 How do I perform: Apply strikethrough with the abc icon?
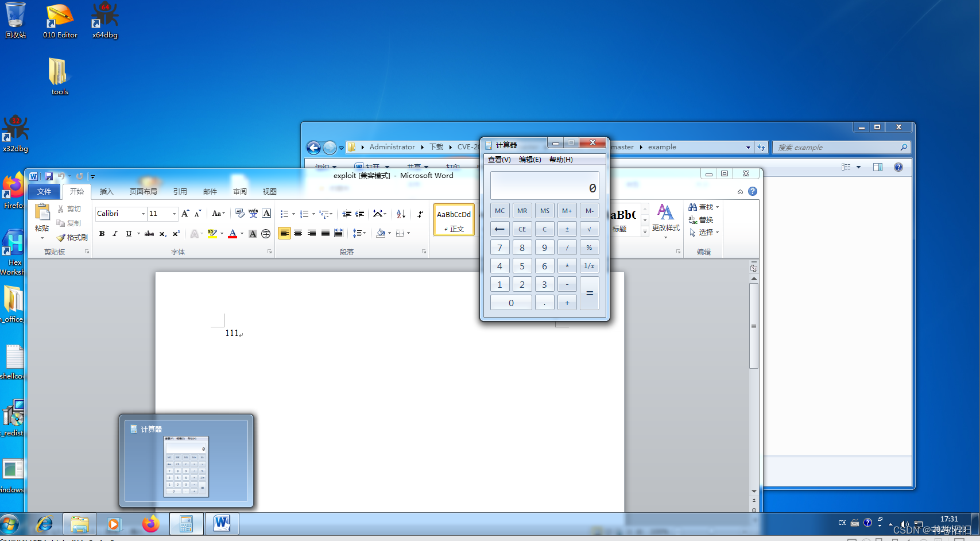coord(149,234)
